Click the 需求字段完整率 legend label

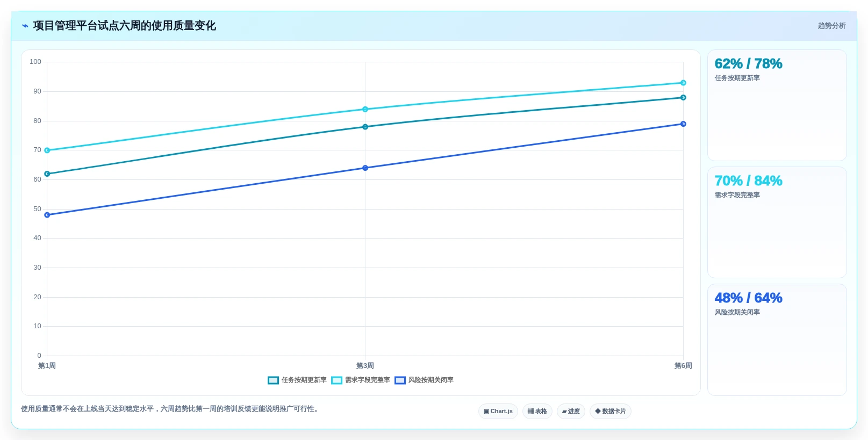tap(368, 380)
